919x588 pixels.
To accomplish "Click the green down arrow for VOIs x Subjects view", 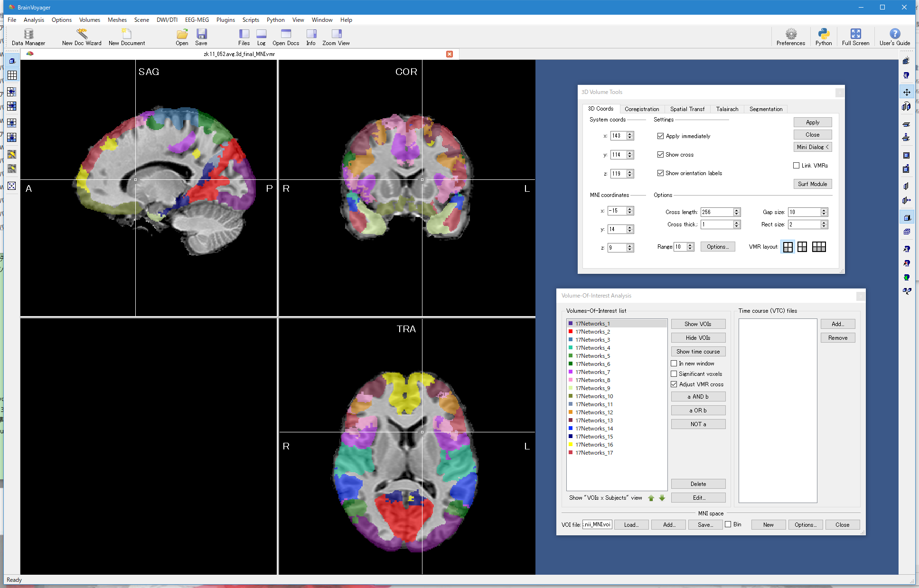I will click(x=662, y=498).
